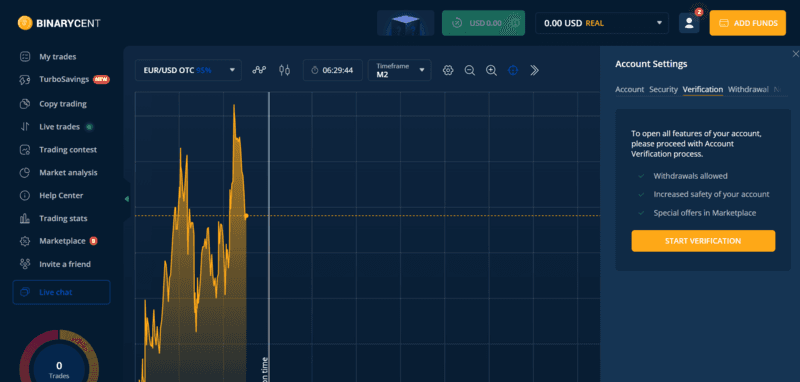Click 'Increased safety of your account' text
Image resolution: width=800 pixels, height=382 pixels.
[711, 194]
